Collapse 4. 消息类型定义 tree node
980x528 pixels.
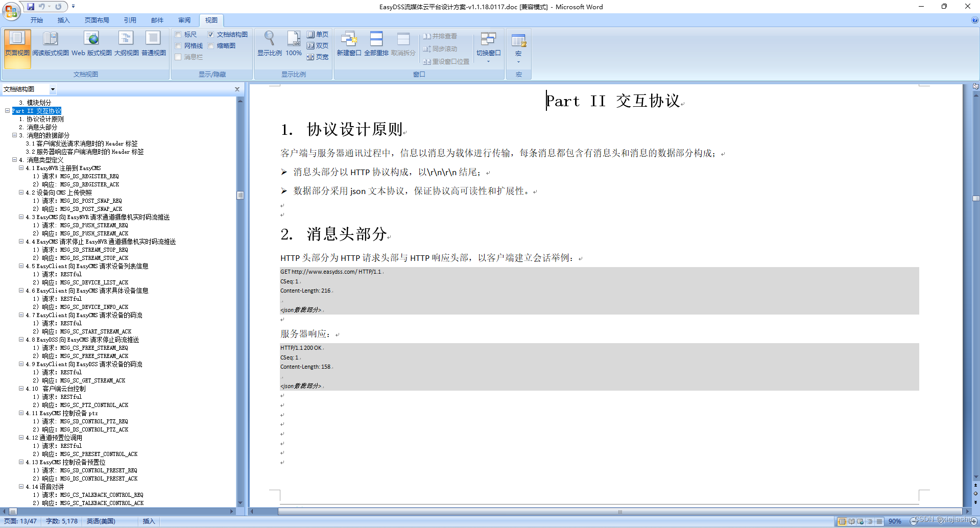[14, 160]
